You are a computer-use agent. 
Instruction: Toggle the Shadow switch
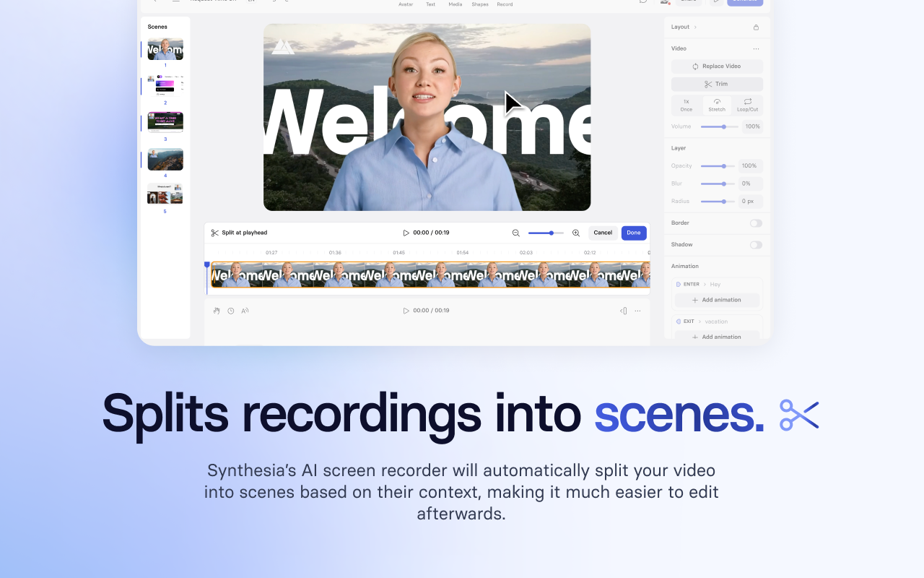[756, 245]
